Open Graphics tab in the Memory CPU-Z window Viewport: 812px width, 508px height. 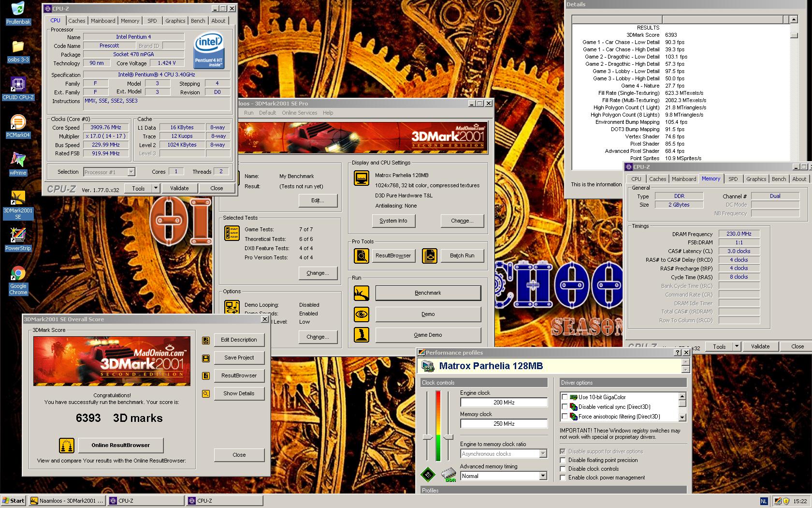(x=756, y=179)
